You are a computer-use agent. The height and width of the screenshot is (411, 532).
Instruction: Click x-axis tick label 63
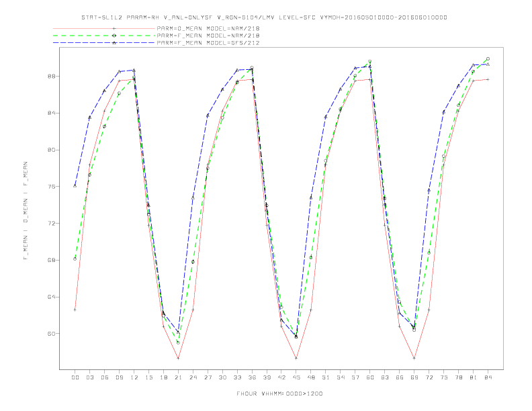tap(385, 377)
